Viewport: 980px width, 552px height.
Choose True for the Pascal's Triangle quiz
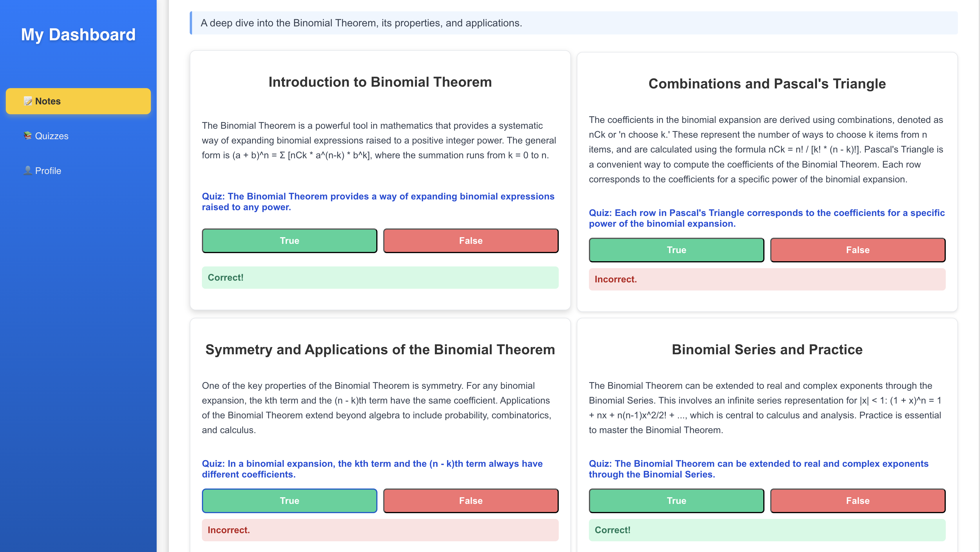[x=677, y=250]
